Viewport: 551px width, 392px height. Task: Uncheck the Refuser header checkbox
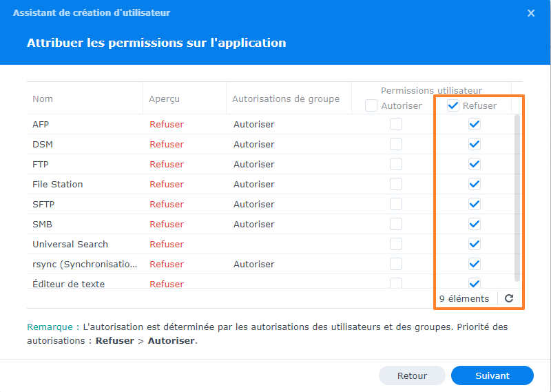[x=453, y=105]
